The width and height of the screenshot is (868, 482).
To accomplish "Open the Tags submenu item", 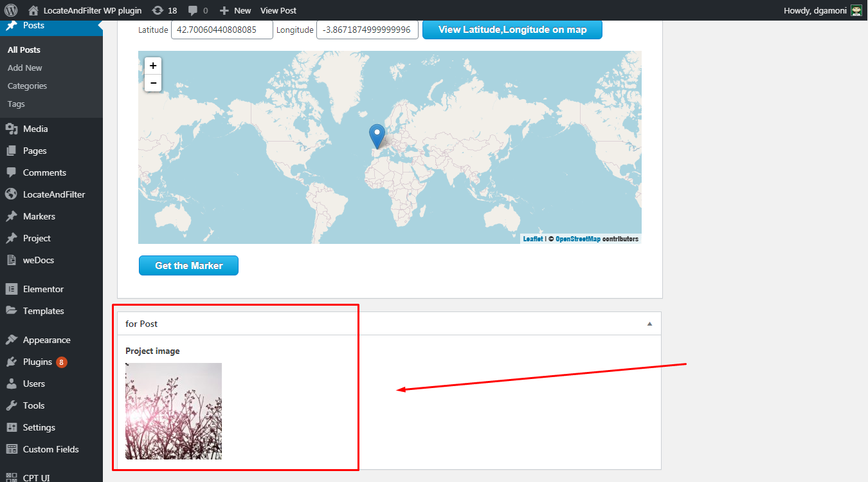I will coord(15,104).
